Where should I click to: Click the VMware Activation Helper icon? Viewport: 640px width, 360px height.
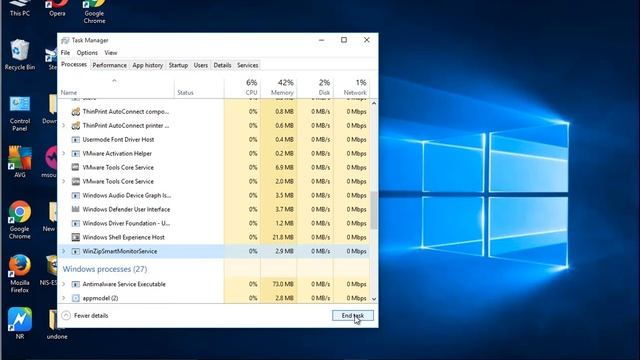(76, 153)
